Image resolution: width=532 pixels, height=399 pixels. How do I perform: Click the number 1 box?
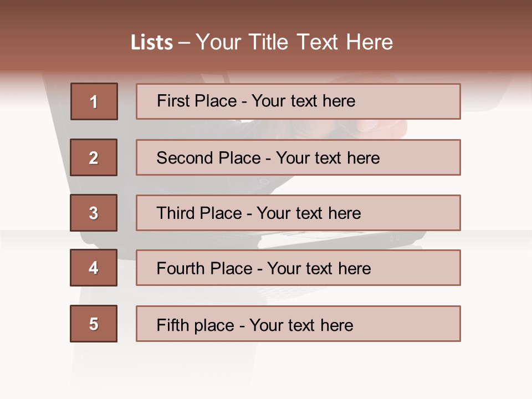point(94,101)
